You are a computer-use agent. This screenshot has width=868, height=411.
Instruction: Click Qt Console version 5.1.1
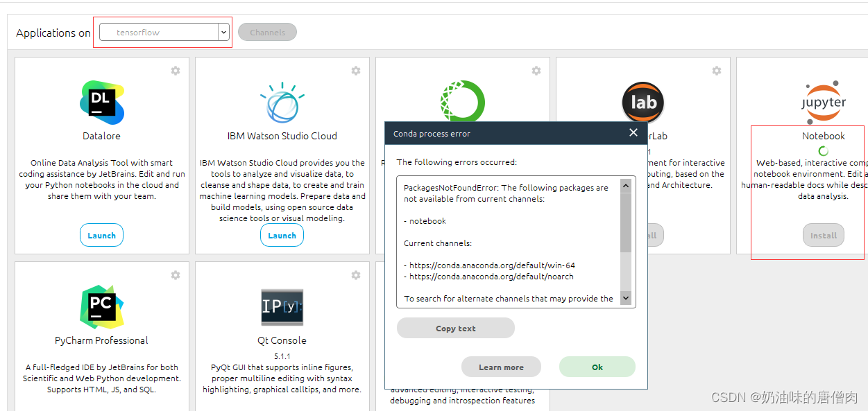(x=282, y=356)
